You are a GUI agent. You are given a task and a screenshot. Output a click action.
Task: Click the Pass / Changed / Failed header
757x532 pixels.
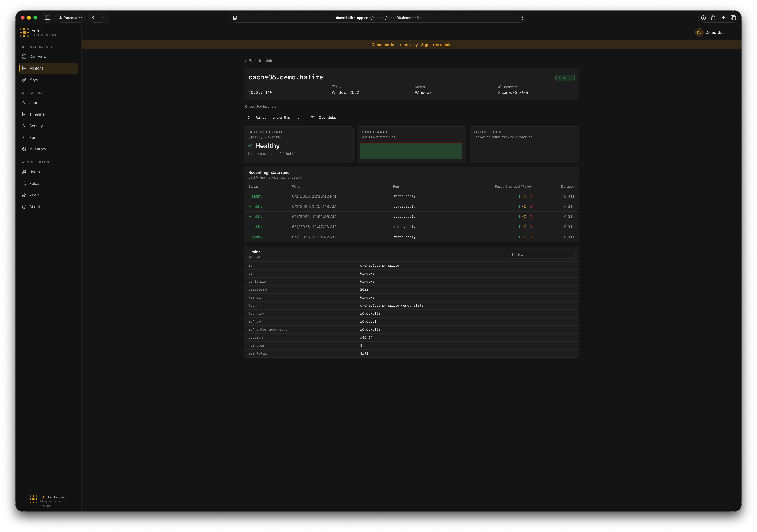pos(513,187)
